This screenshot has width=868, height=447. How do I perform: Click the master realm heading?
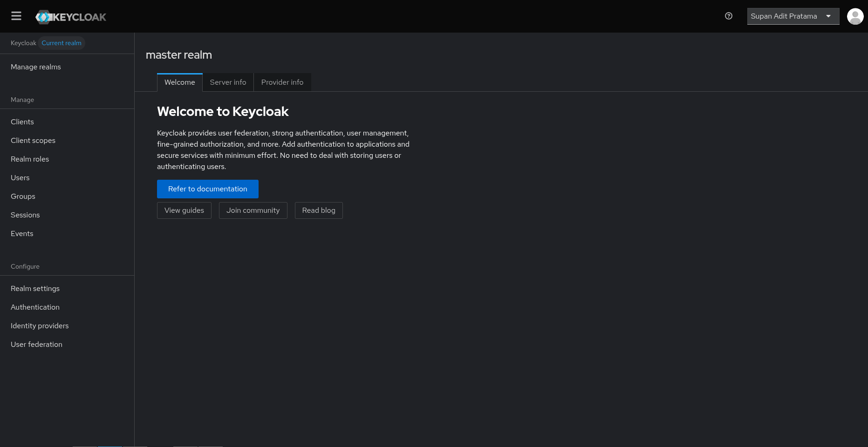[x=179, y=55]
